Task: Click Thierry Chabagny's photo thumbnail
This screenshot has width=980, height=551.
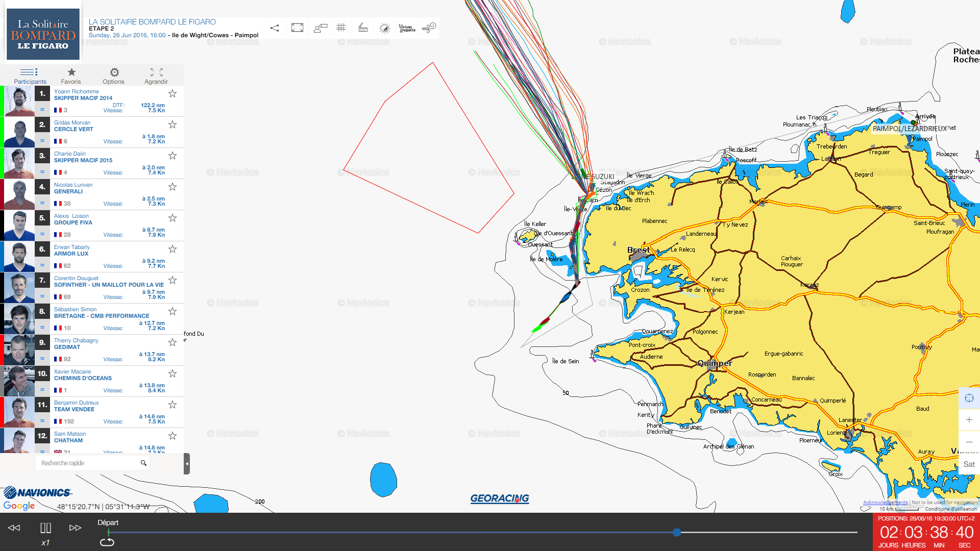Action: tap(19, 350)
